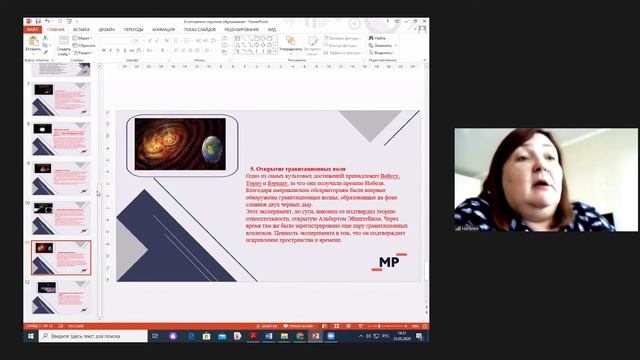Open Microsoft Edge from taskbar
The image size is (640, 360).
pos(191,336)
